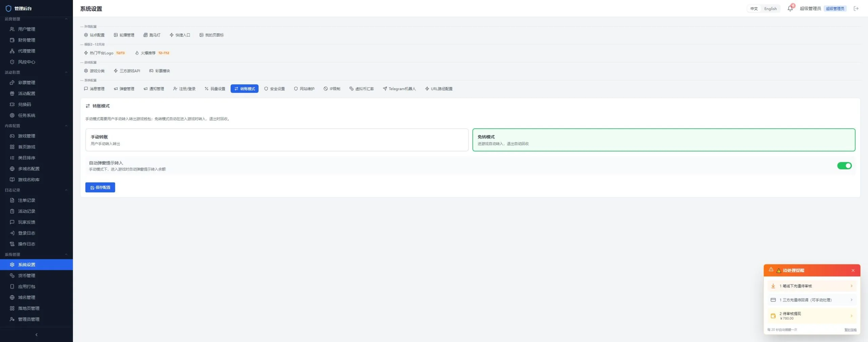Open 管理员管理 in the sidebar

36,319
